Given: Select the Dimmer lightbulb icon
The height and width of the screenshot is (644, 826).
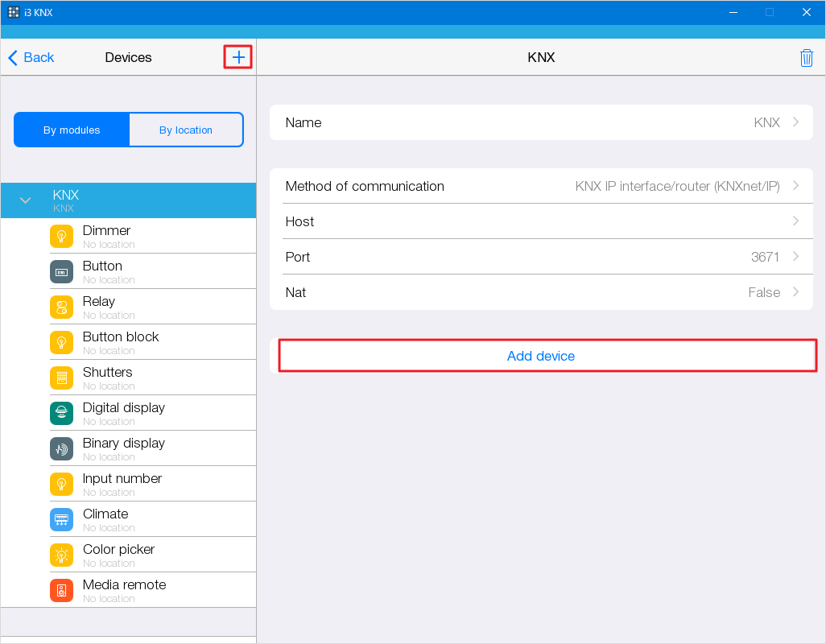Looking at the screenshot, I should 61,237.
